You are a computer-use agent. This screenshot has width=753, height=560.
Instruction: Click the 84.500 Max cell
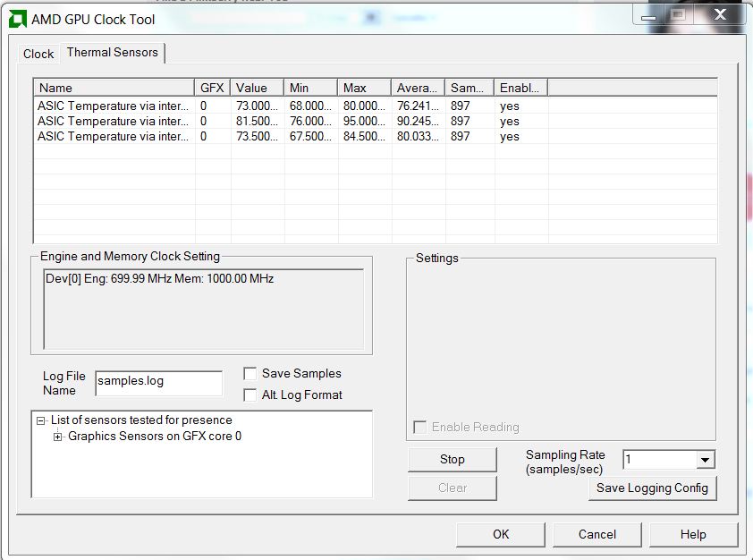[x=365, y=136]
